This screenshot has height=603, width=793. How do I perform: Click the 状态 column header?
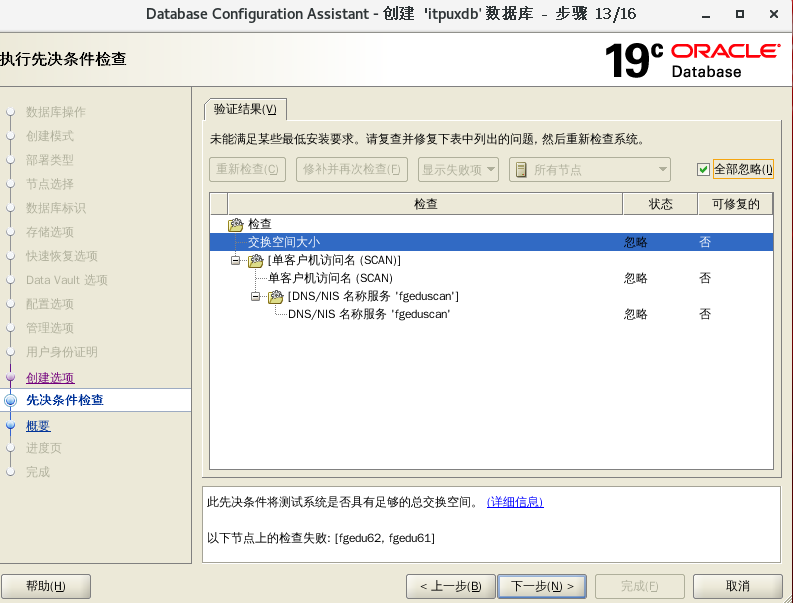(660, 204)
